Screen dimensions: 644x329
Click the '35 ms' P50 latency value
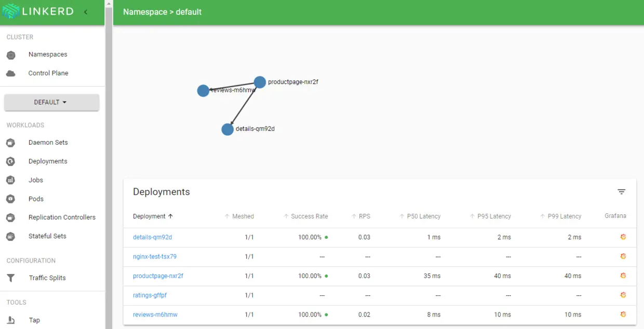coord(432,276)
